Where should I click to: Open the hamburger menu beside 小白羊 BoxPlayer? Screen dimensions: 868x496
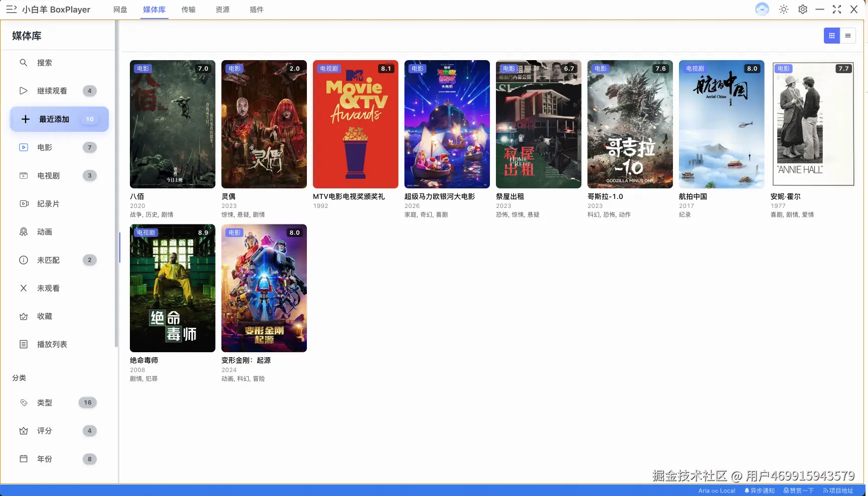click(x=11, y=10)
